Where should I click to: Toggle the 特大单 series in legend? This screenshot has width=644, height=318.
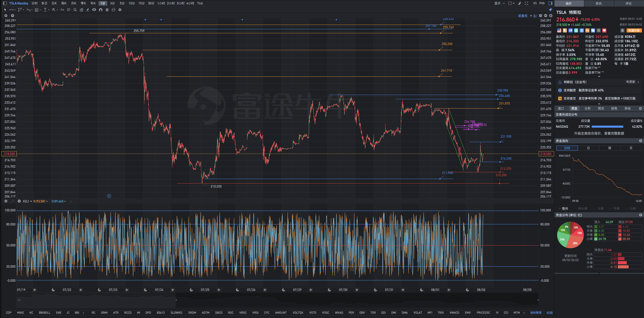581,208
